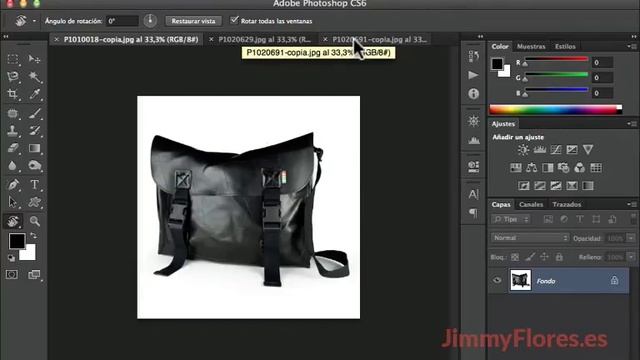Select the Lasso tool

[x=13, y=77]
